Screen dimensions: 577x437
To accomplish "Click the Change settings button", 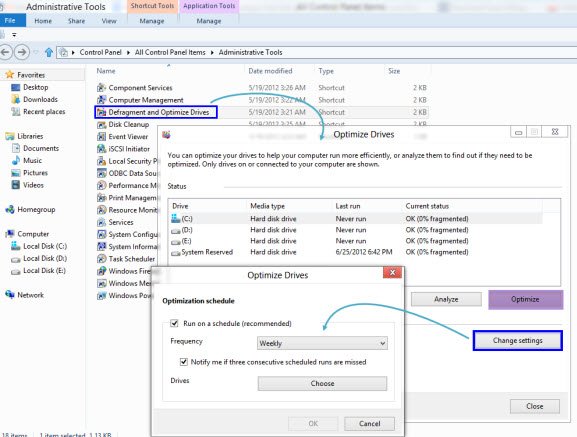I will (517, 341).
